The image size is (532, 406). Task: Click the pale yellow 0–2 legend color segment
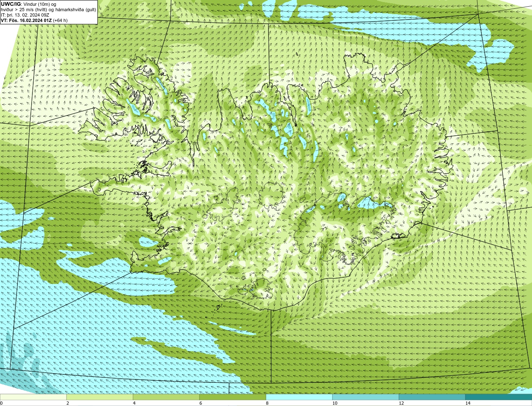coord(33,397)
